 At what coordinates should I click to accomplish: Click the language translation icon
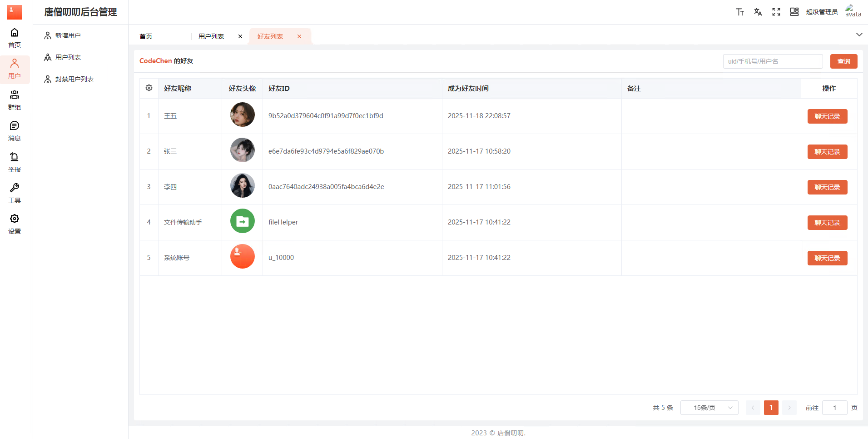coord(758,12)
